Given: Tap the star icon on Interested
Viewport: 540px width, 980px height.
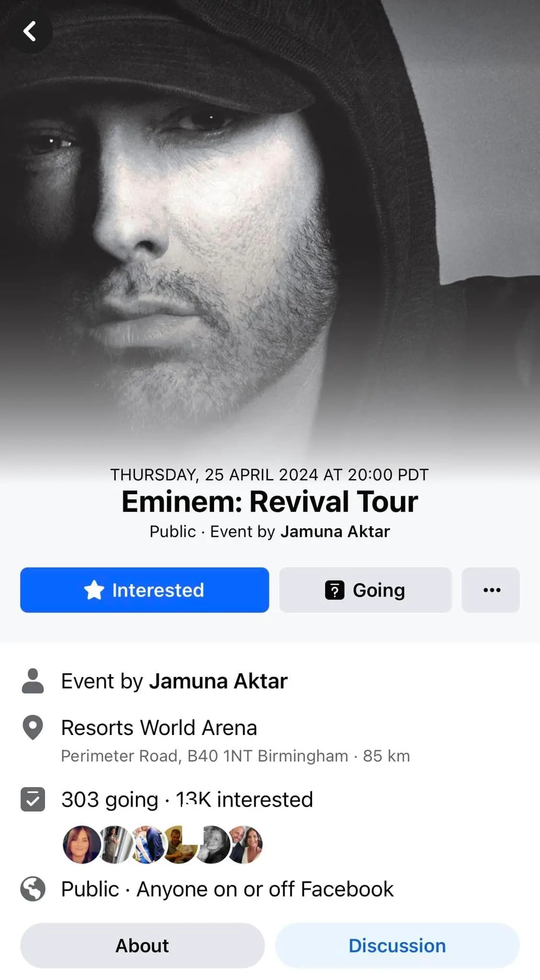Looking at the screenshot, I should point(94,590).
